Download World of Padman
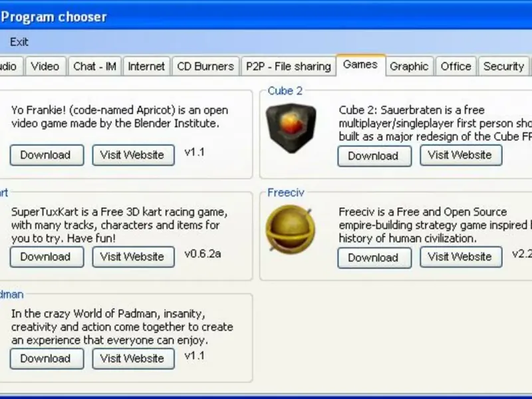 [x=47, y=358]
